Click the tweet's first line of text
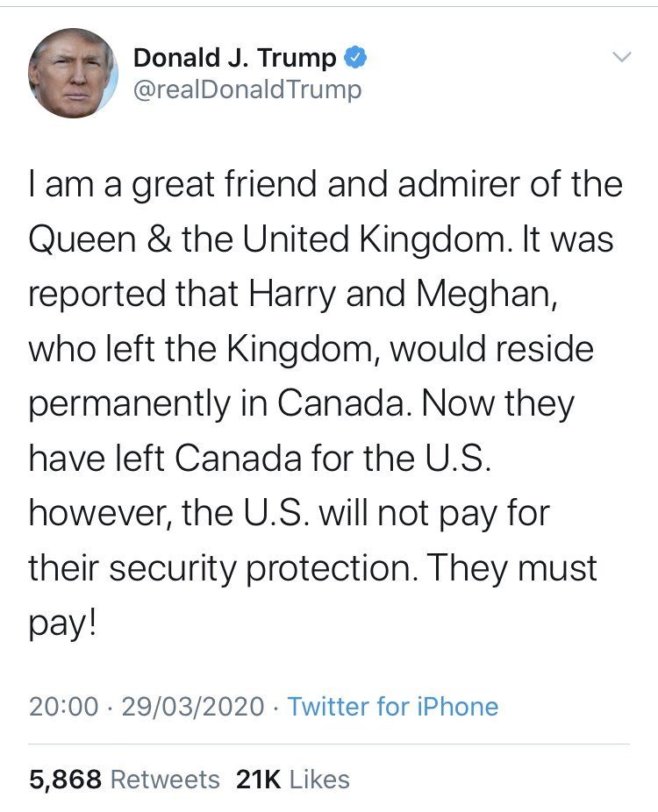Screen dimensions: 658x812 pos(325,185)
